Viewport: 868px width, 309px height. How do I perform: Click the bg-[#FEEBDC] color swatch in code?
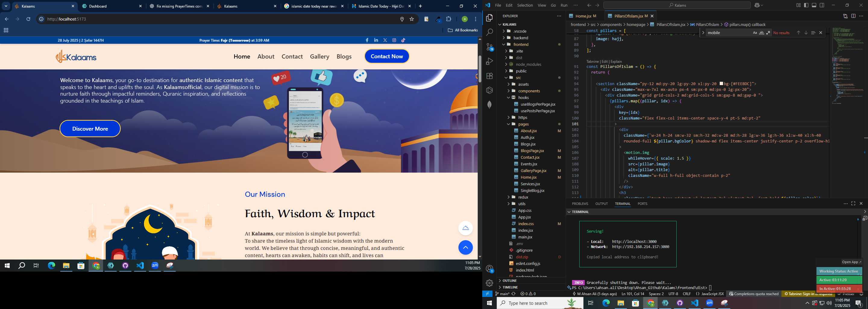721,84
